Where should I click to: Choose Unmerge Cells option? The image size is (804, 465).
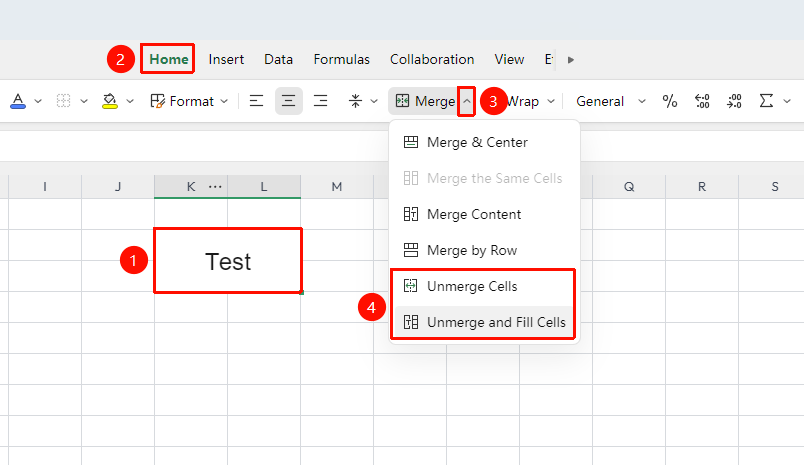click(x=485, y=286)
